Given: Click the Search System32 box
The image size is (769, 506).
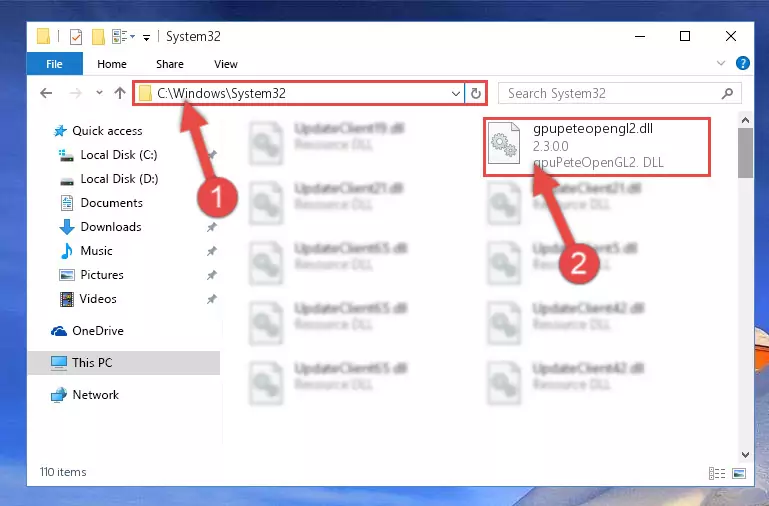Looking at the screenshot, I should click(x=619, y=93).
